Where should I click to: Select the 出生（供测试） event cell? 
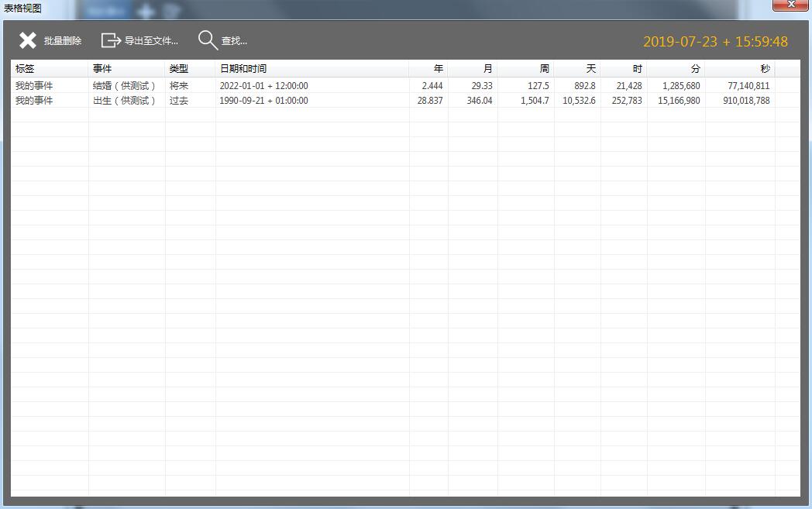[124, 101]
